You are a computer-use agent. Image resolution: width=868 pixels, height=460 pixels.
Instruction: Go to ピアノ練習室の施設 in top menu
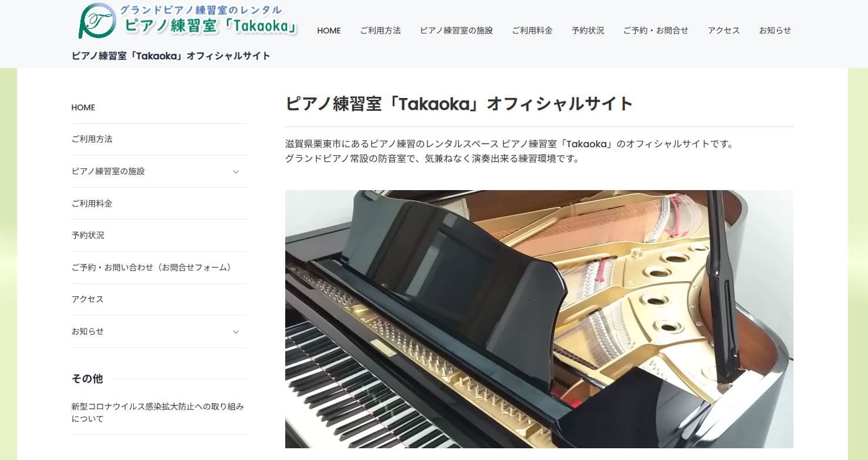456,31
